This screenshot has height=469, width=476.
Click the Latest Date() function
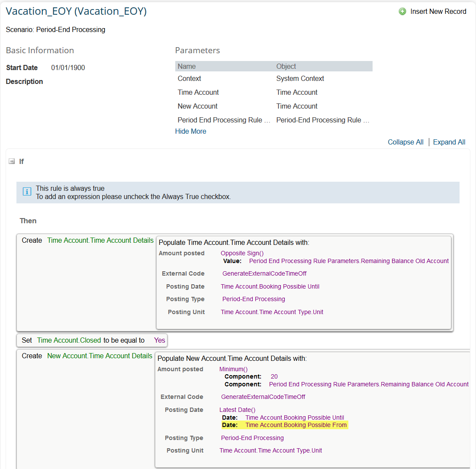click(x=238, y=410)
